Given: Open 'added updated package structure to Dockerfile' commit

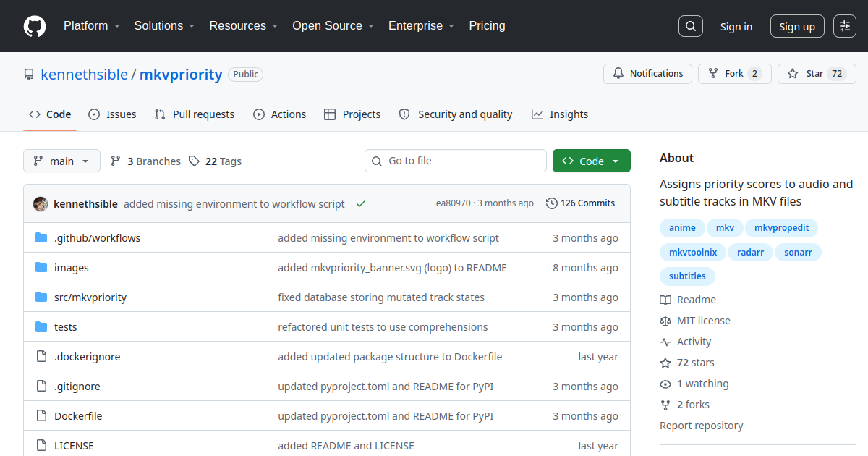Looking at the screenshot, I should pyautogui.click(x=390, y=357).
